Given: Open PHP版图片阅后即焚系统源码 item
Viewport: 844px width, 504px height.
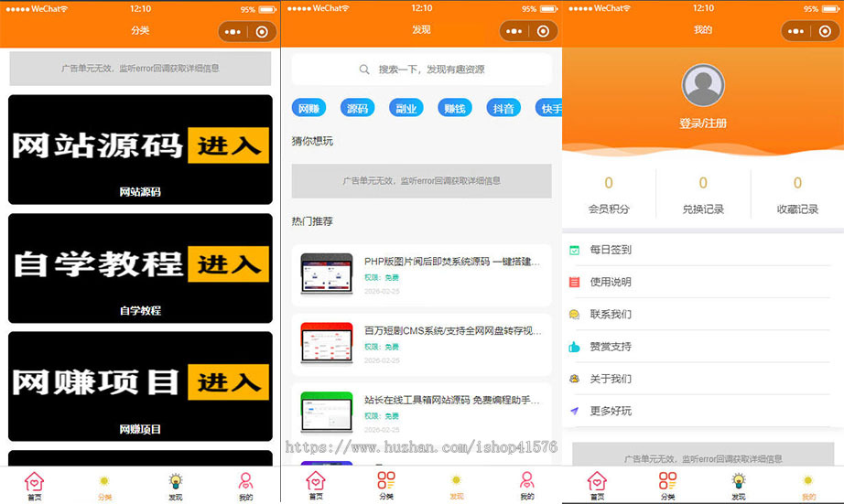Looking at the screenshot, I should [x=421, y=274].
